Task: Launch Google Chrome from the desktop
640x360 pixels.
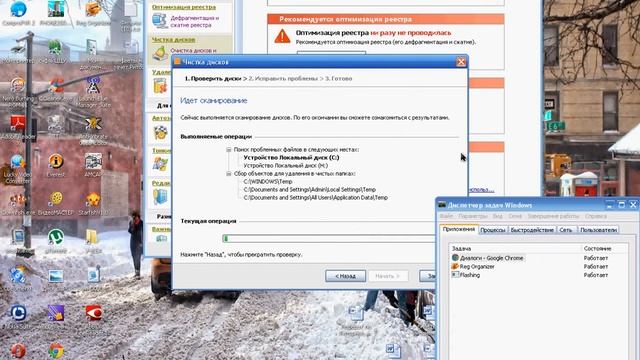Action: 56,351
